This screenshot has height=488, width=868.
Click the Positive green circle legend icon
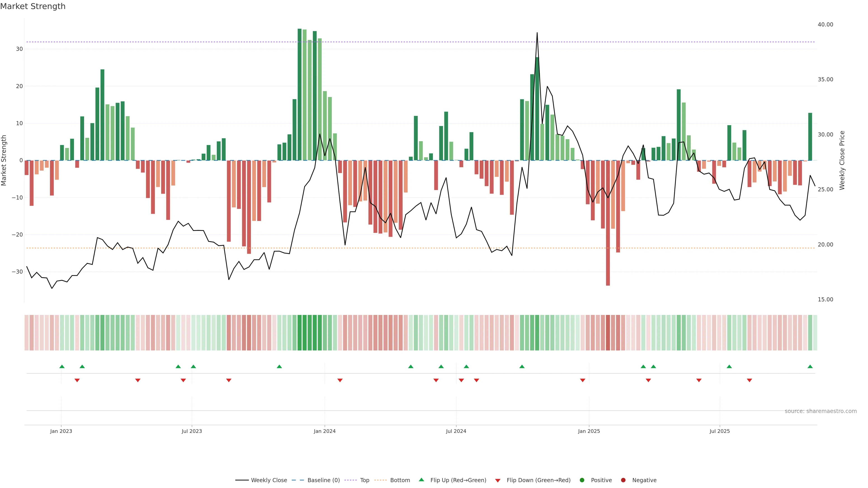(582, 480)
